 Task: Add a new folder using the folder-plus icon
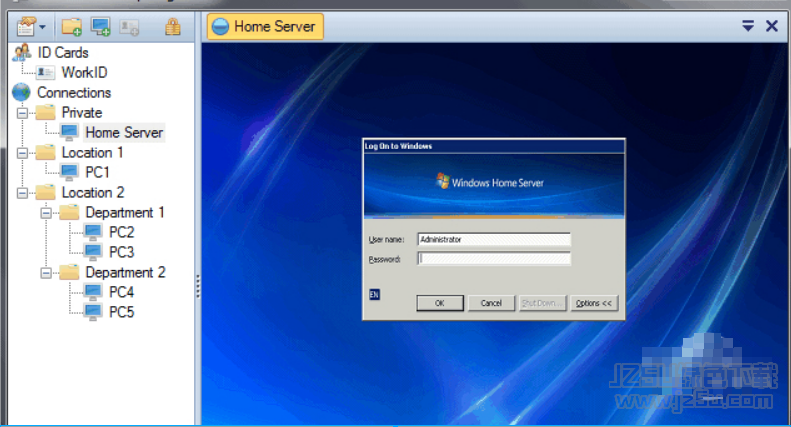click(72, 27)
